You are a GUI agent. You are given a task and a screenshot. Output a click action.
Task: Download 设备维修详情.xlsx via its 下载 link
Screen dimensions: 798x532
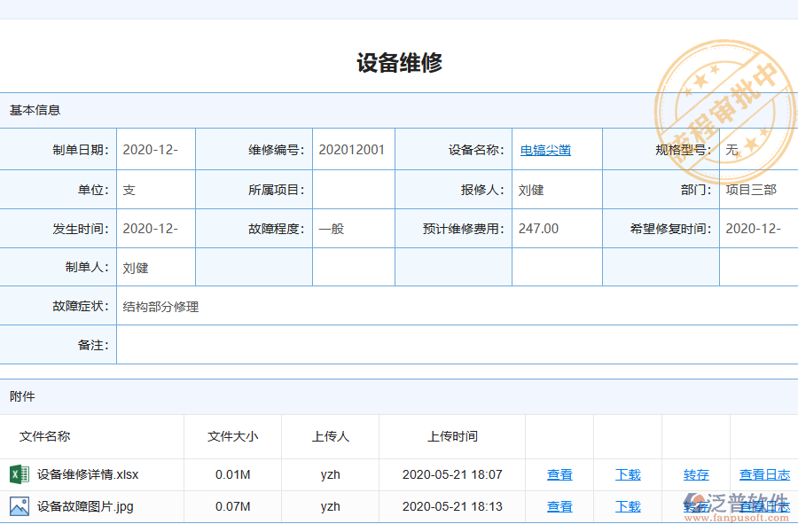pyautogui.click(x=627, y=474)
